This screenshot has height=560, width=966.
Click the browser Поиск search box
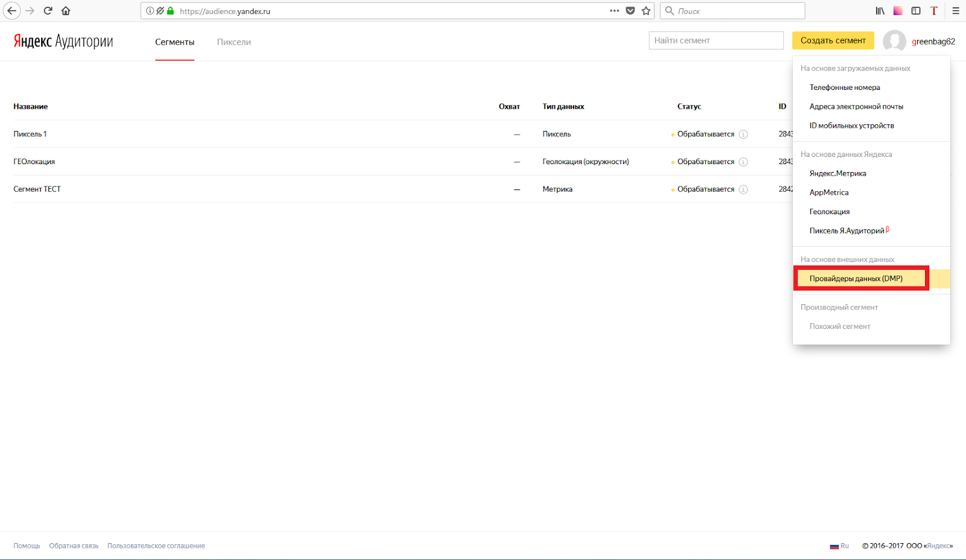[x=733, y=11]
